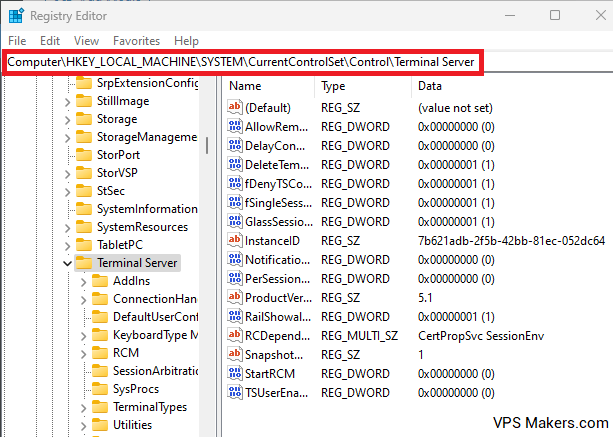Screen dimensions: 613x437
Task: Click the DeleteTem... DWORD value icon
Action: coord(235,164)
